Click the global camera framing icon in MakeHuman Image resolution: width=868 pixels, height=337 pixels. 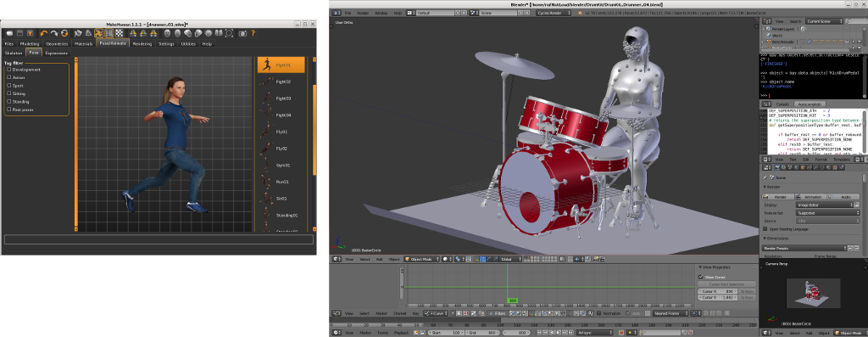(229, 33)
